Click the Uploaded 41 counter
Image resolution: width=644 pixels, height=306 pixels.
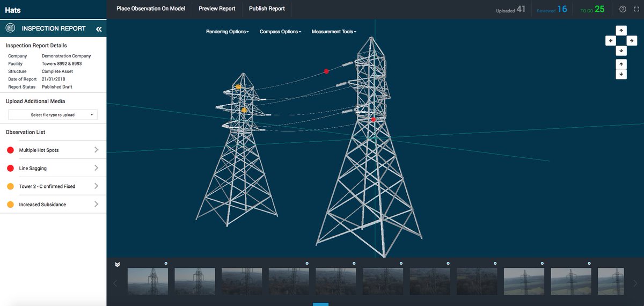pyautogui.click(x=510, y=9)
